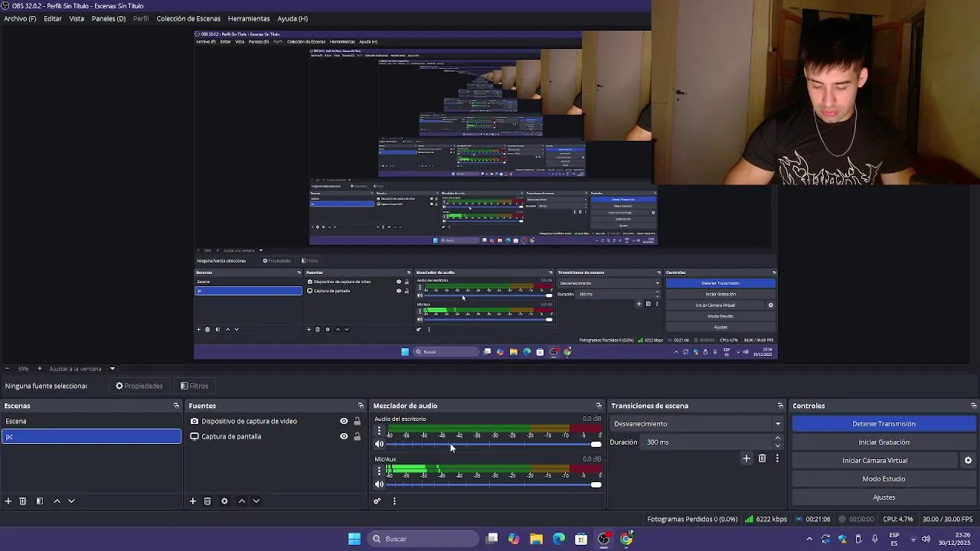Enable Modo Estudio button
Screen dimensions: 980x551
point(884,479)
